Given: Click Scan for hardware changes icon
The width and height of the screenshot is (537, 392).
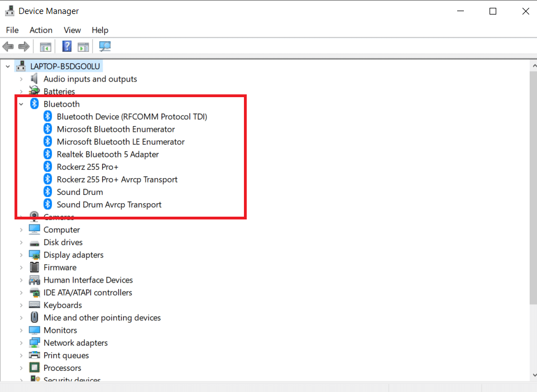Looking at the screenshot, I should 105,46.
